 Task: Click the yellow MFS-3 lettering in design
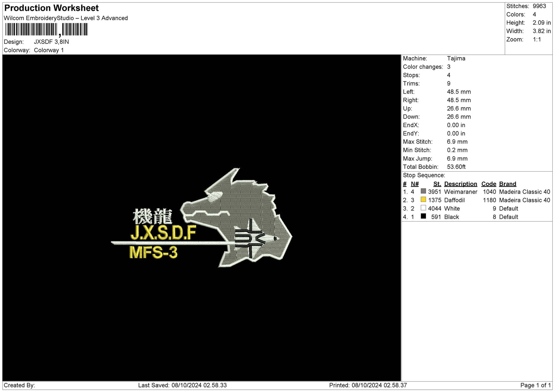pos(153,253)
